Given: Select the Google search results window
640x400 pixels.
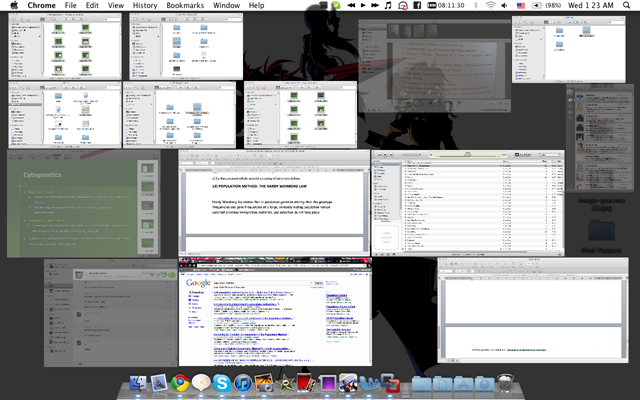Looking at the screenshot, I should click(275, 312).
